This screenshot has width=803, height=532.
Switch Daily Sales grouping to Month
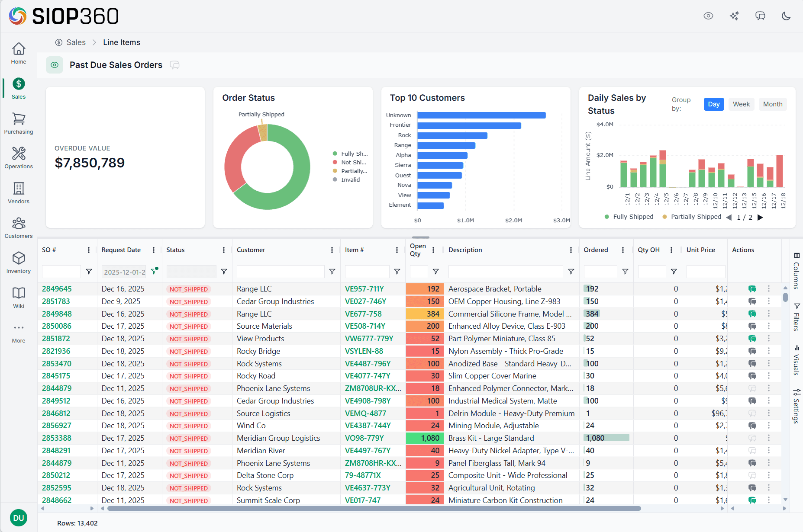[x=773, y=104]
